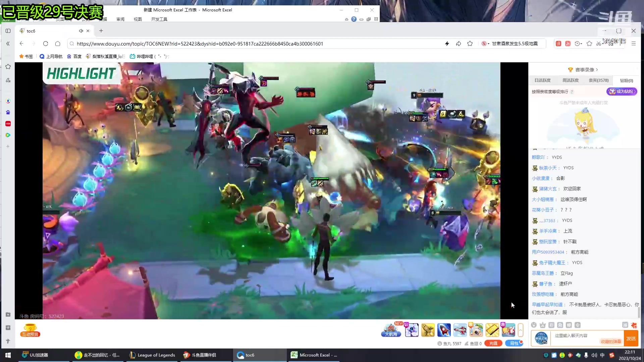Screen dimensions: 644x362
Task: Select the golden ticket gift
Action: pos(492,330)
